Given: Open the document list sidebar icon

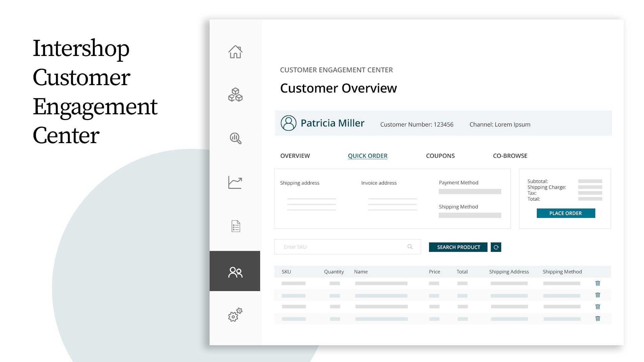Looking at the screenshot, I should [x=236, y=226].
